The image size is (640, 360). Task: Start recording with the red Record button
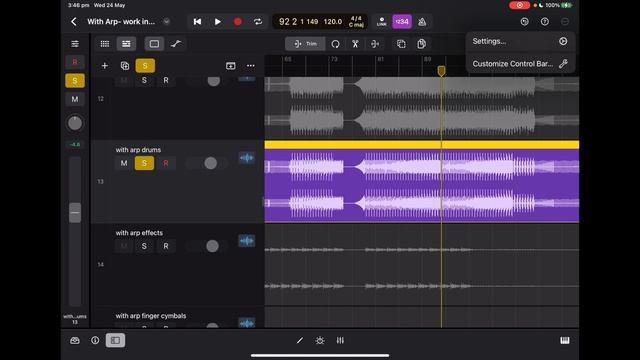click(x=238, y=22)
